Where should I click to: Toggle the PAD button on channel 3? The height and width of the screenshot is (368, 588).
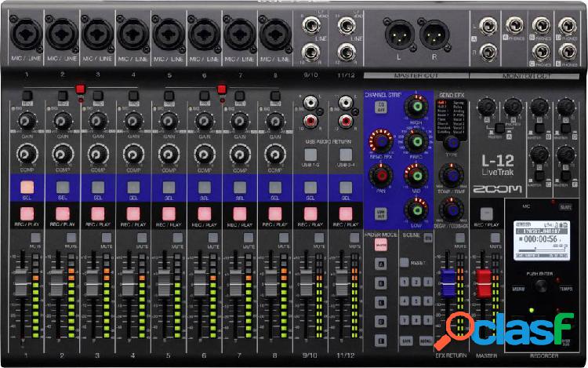[98, 96]
